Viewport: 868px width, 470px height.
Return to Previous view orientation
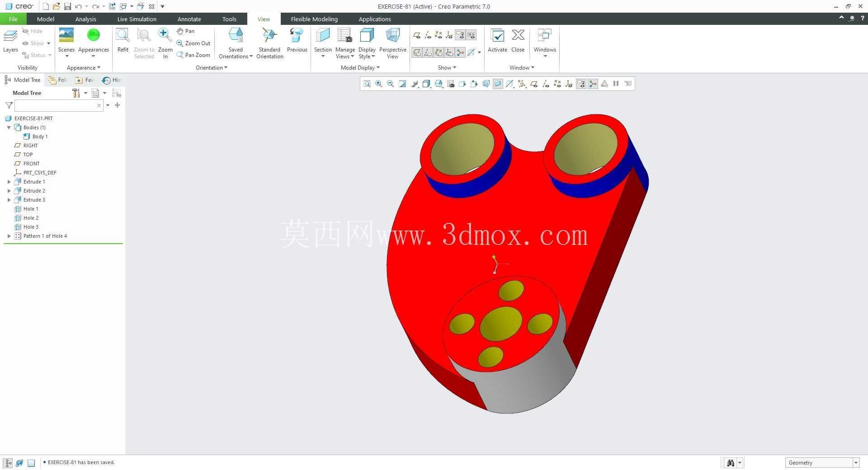297,35
